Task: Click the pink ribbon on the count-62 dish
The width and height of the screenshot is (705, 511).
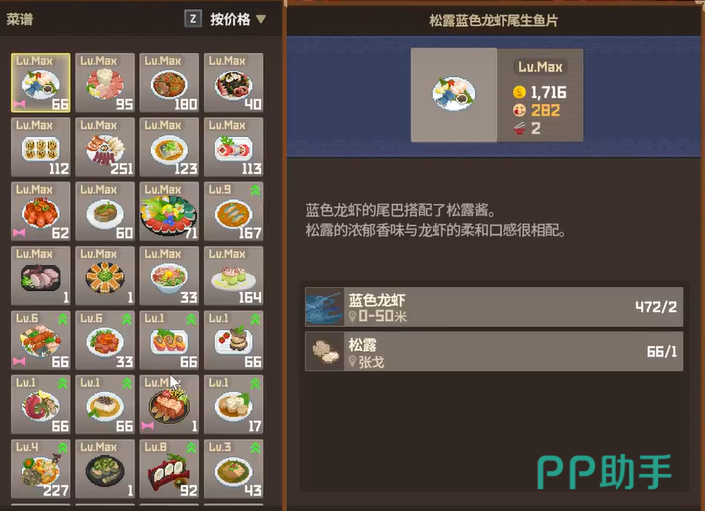Action: pos(19,232)
